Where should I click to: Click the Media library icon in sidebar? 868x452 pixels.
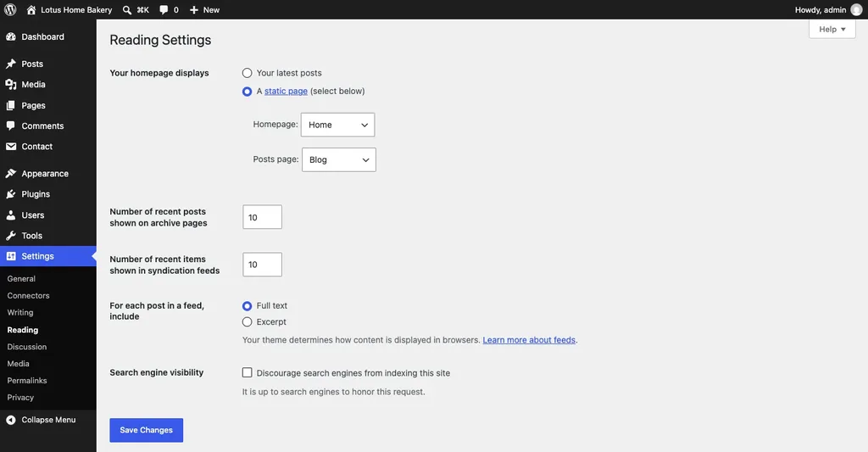(x=10, y=84)
